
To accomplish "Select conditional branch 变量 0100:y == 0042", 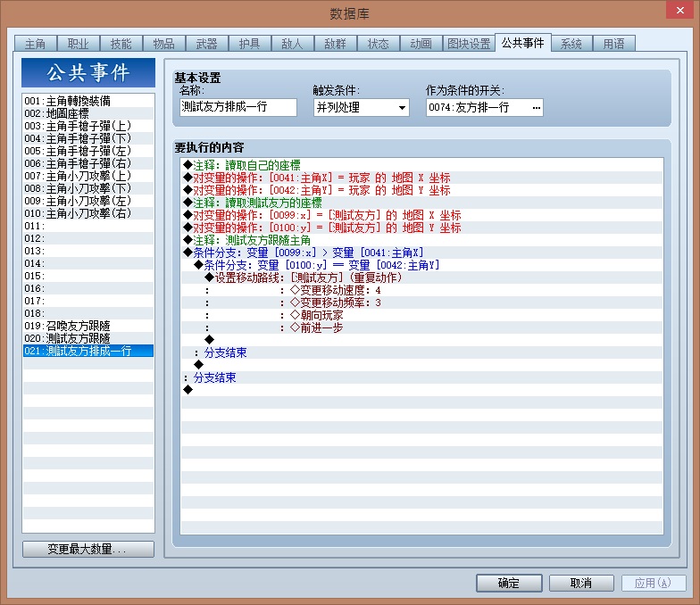I will pyautogui.click(x=421, y=265).
